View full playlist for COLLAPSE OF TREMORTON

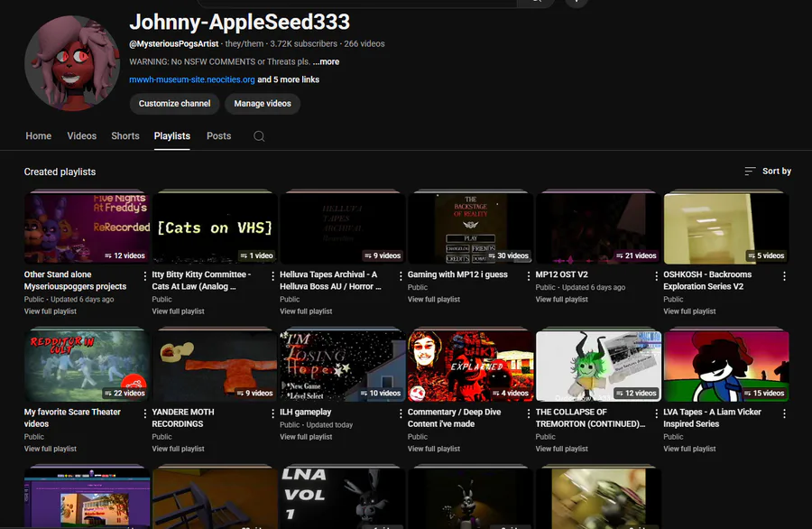562,449
